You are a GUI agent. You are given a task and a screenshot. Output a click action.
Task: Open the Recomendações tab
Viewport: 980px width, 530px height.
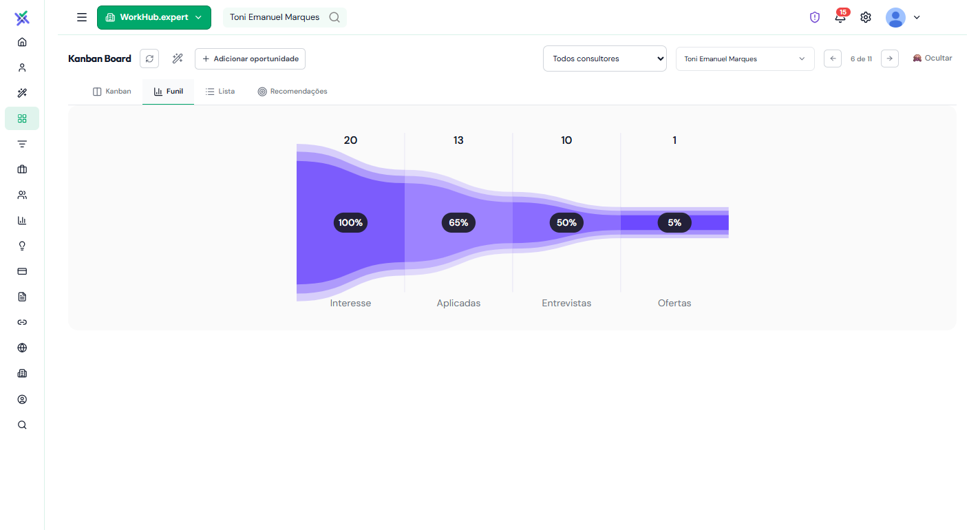pos(292,92)
